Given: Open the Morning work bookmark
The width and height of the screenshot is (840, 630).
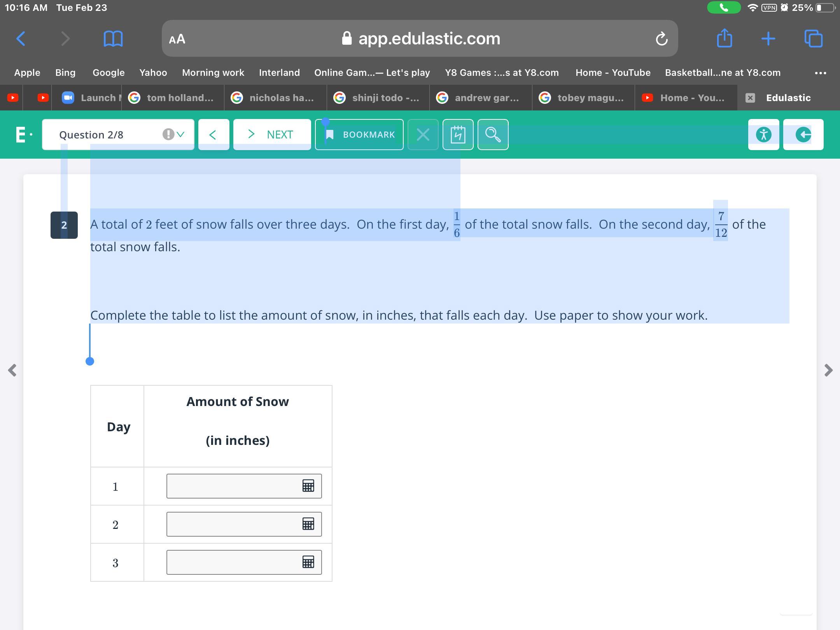Looking at the screenshot, I should tap(213, 73).
